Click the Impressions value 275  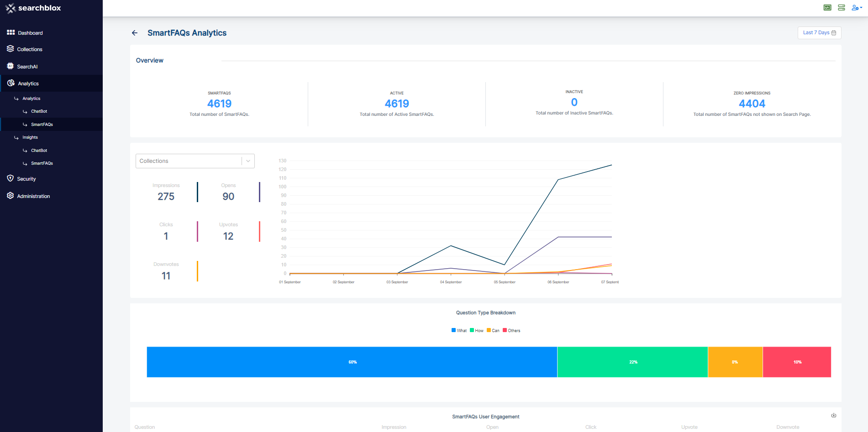(166, 197)
